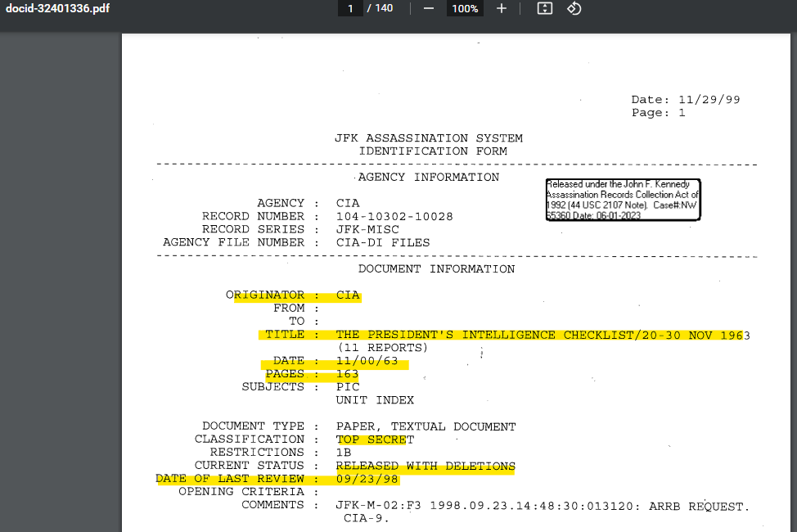Click the RECORD SERIES label

[253, 230]
